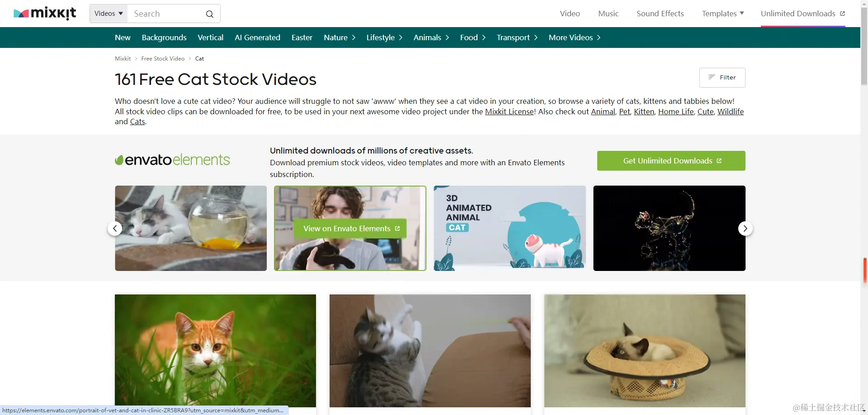Open the Wildlife tag link
This screenshot has width=868, height=415.
tap(730, 112)
